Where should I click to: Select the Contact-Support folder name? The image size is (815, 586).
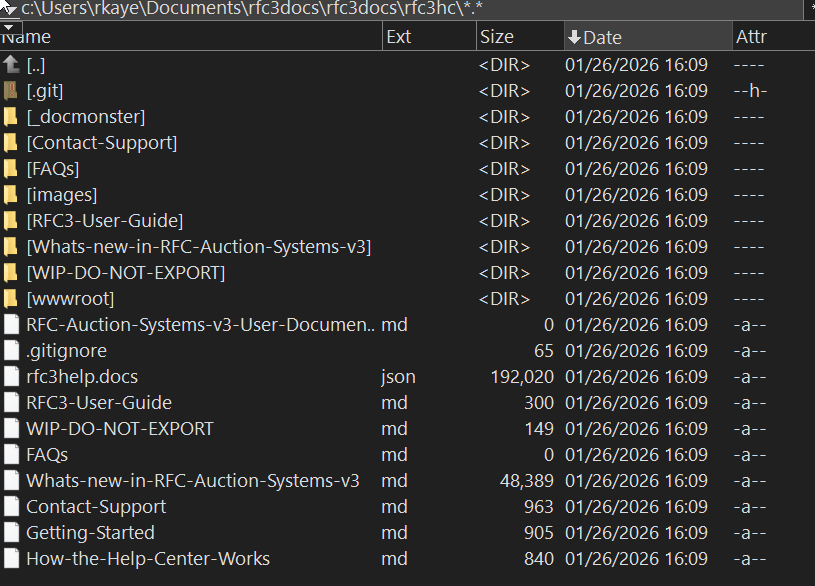click(x=102, y=143)
